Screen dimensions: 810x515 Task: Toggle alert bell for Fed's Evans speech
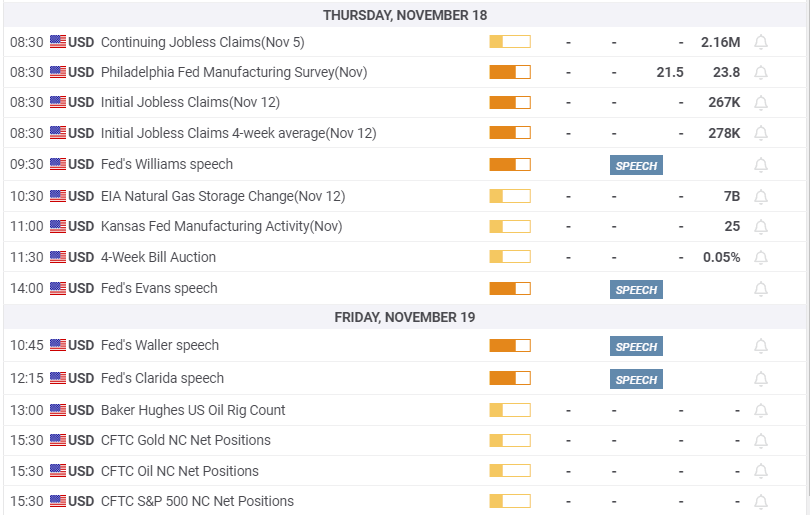pos(761,289)
